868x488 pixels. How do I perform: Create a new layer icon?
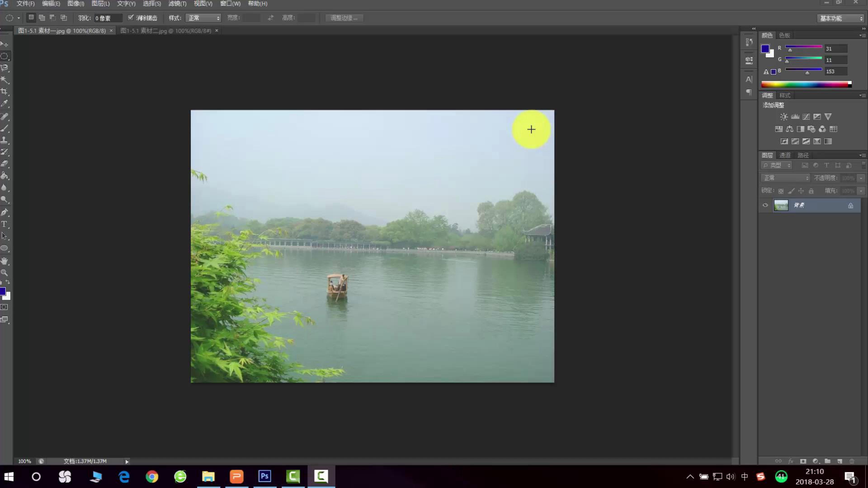840,461
